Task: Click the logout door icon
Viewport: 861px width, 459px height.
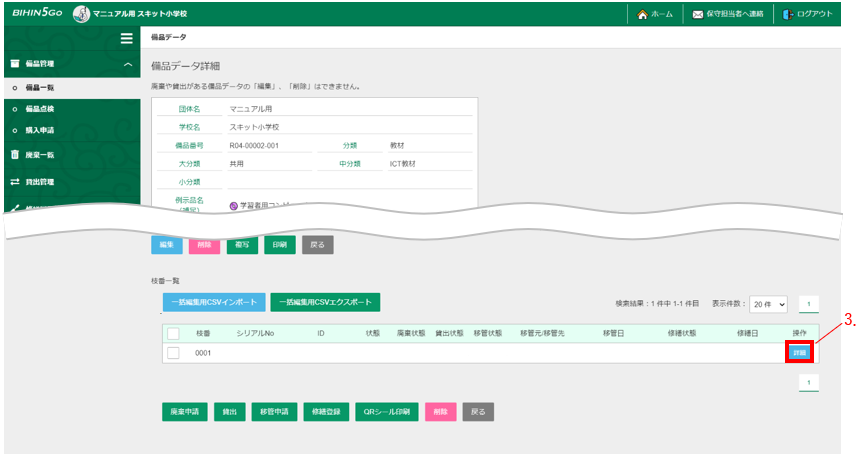Action: [x=789, y=14]
